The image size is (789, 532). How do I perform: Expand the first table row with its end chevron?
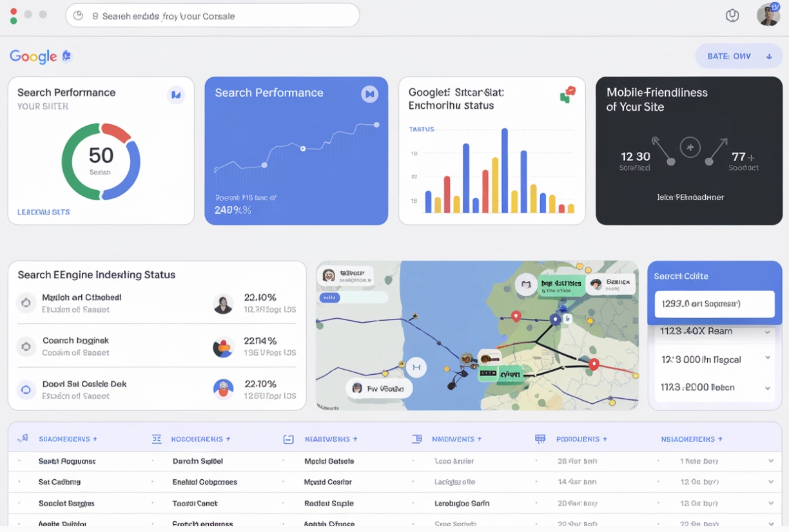tap(771, 461)
